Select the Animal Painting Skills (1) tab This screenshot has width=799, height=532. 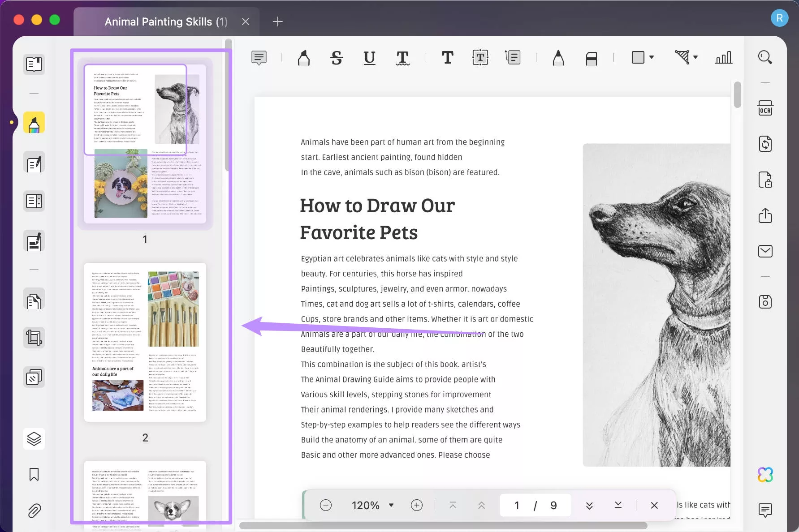click(x=166, y=21)
